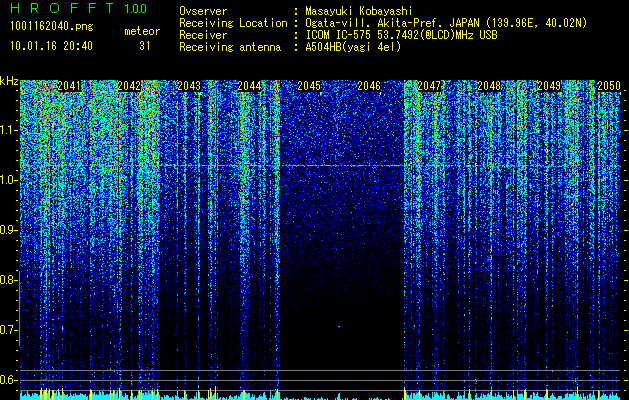629x400 pixels.
Task: Click the Receiving antenna field label
Action: point(230,47)
